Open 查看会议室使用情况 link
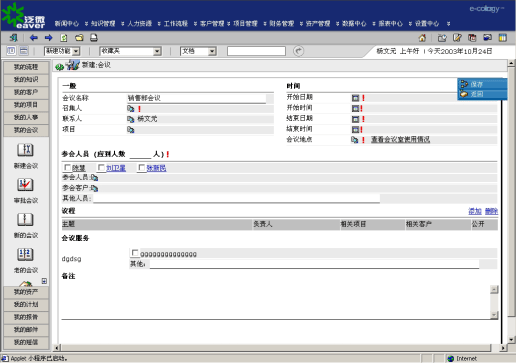The height and width of the screenshot is (363, 516). tap(400, 140)
